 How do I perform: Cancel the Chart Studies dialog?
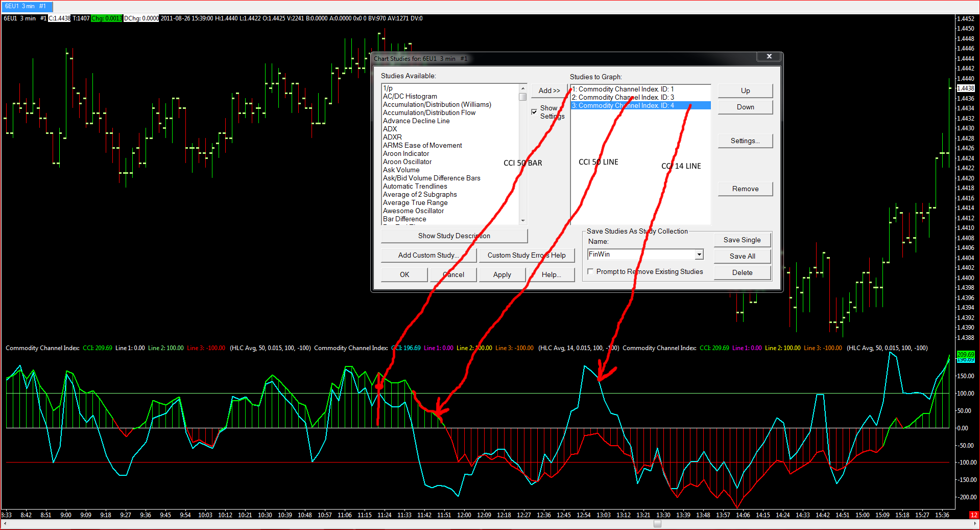[x=453, y=274]
